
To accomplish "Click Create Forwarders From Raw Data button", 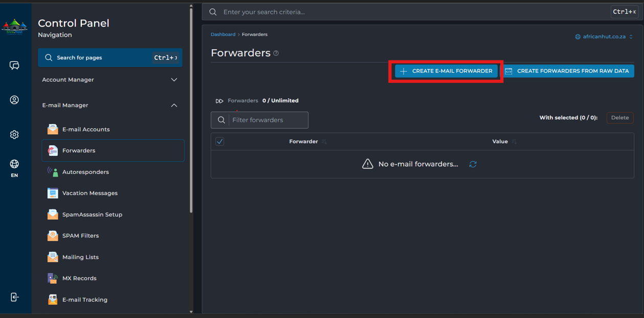I will point(568,71).
